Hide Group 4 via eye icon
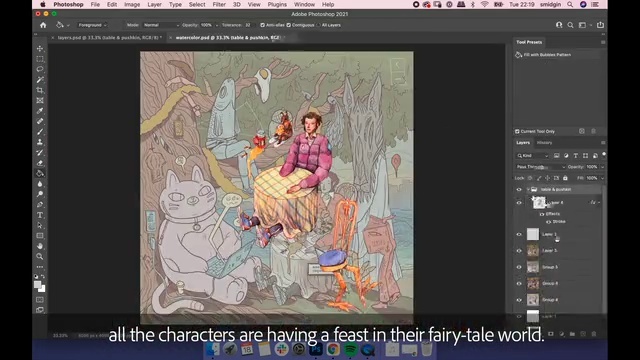Viewport: 640px width, 360px height. 519,300
